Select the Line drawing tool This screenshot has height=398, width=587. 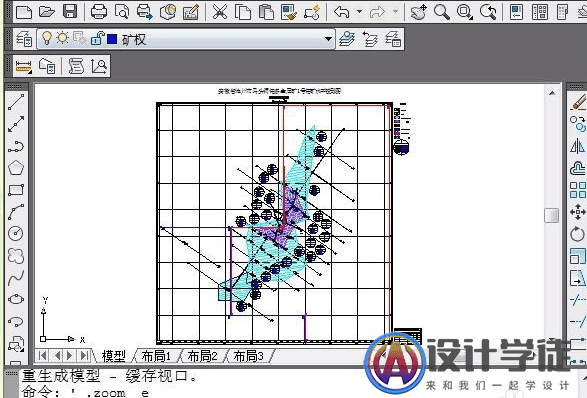tap(16, 102)
